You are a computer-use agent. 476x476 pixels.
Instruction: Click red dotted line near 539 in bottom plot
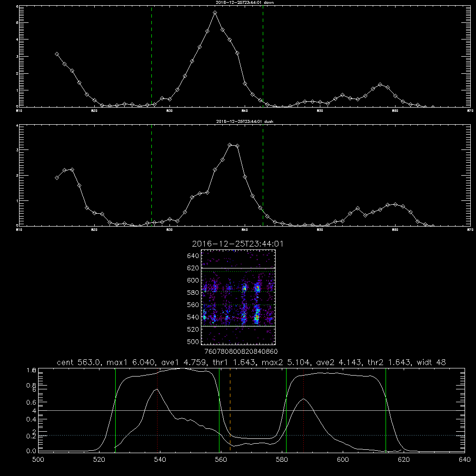157,410
